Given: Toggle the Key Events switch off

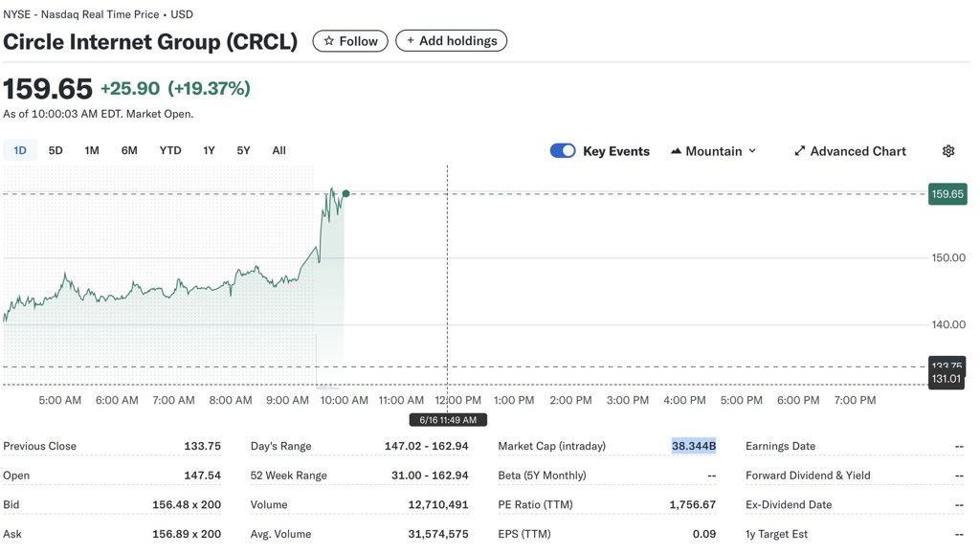Looking at the screenshot, I should 563,151.
